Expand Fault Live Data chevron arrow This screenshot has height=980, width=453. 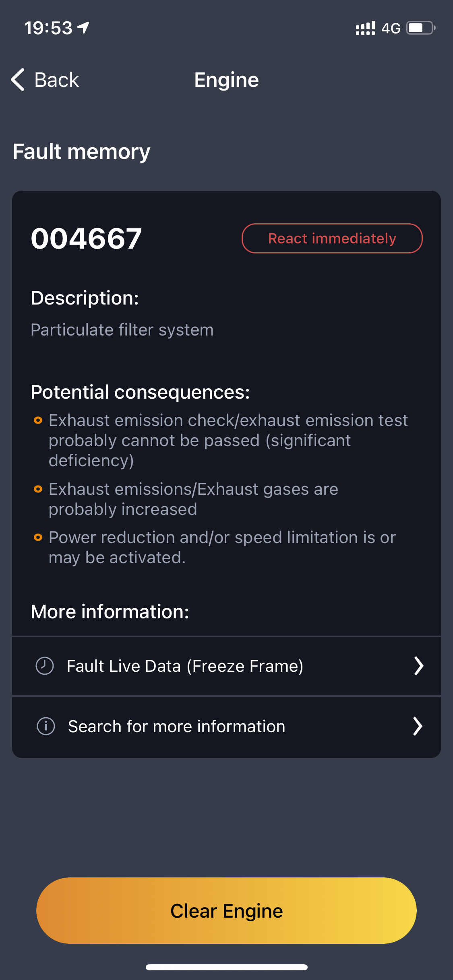click(x=419, y=666)
